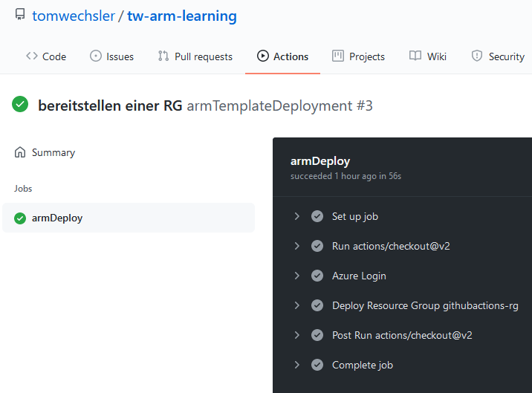The height and width of the screenshot is (393, 532).
Task: Expand the Run actions/checkout@v2 step
Action: click(x=297, y=246)
